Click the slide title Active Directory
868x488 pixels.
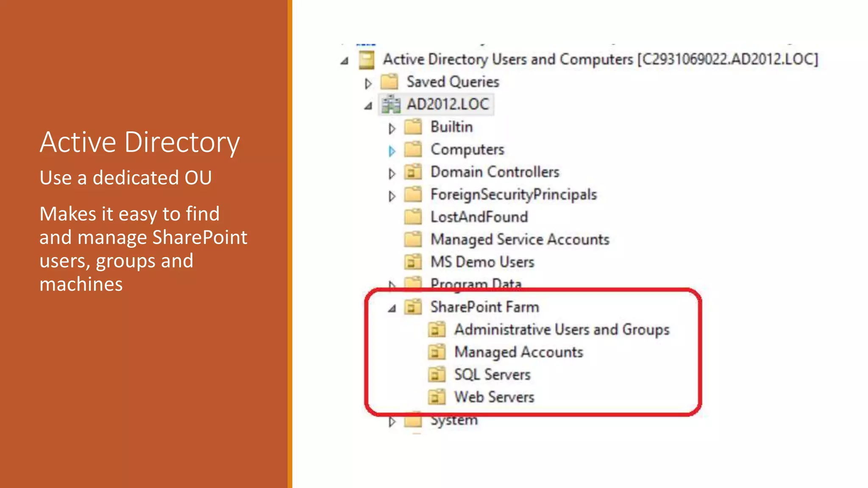[x=140, y=142]
